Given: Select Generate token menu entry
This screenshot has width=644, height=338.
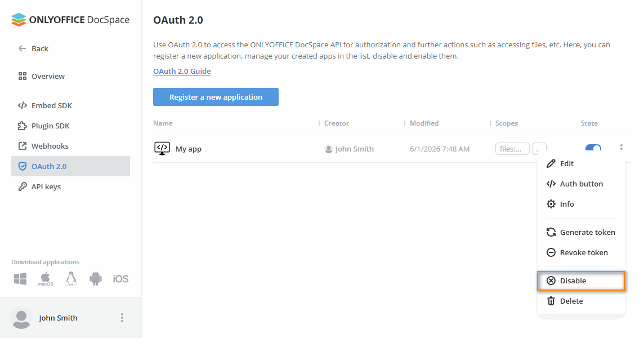Looking at the screenshot, I should 581,232.
